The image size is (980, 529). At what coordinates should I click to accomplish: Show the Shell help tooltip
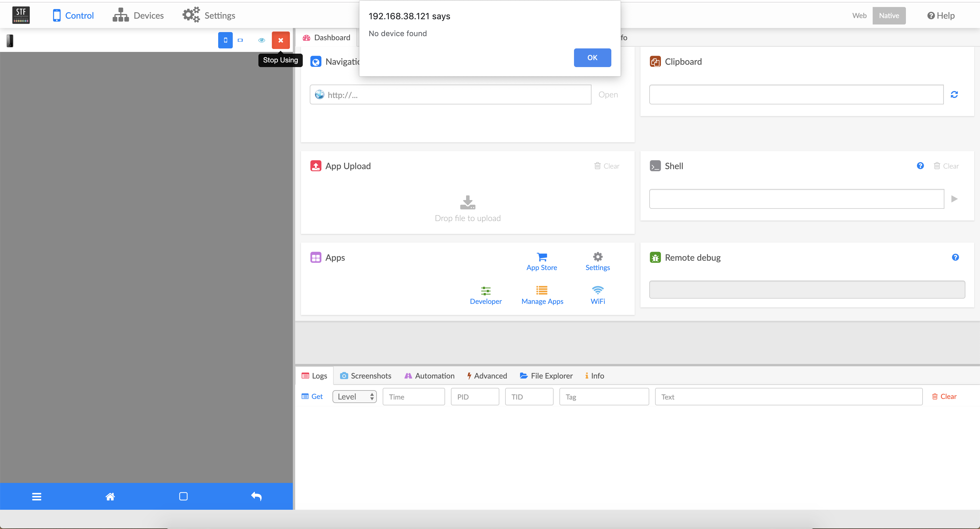point(920,166)
